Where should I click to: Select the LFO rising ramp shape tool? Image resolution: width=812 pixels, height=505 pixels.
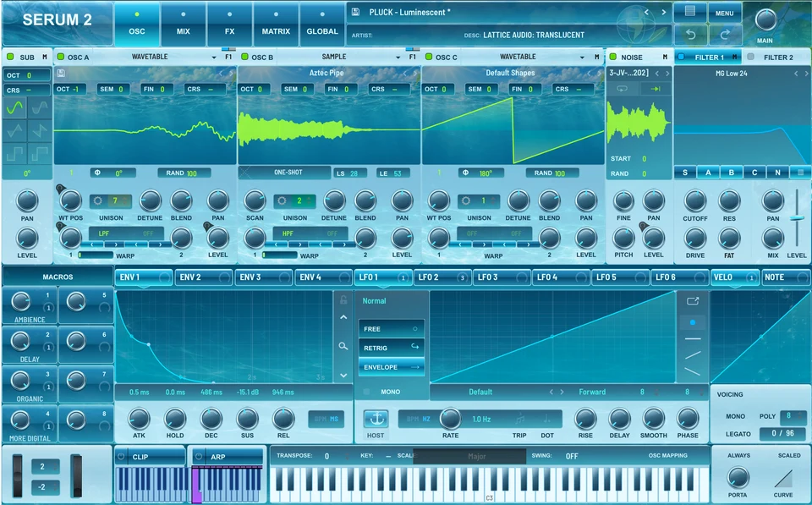tap(693, 354)
